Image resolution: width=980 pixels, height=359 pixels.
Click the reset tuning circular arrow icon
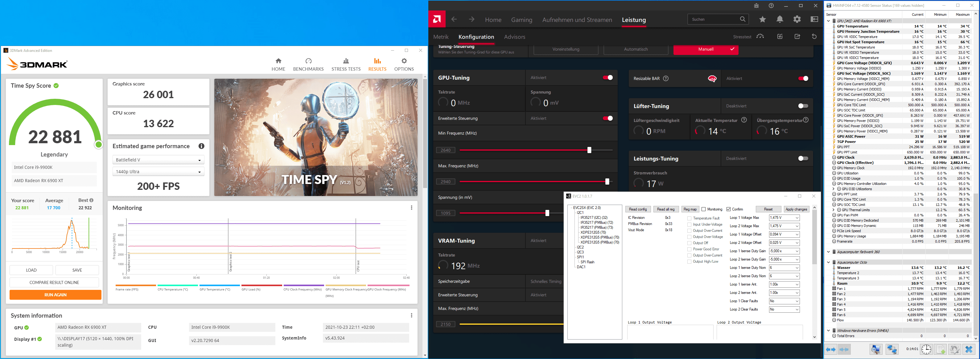click(814, 36)
